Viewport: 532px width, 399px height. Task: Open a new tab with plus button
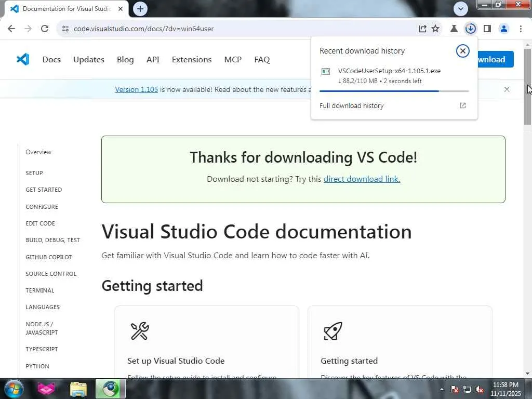[x=140, y=9]
